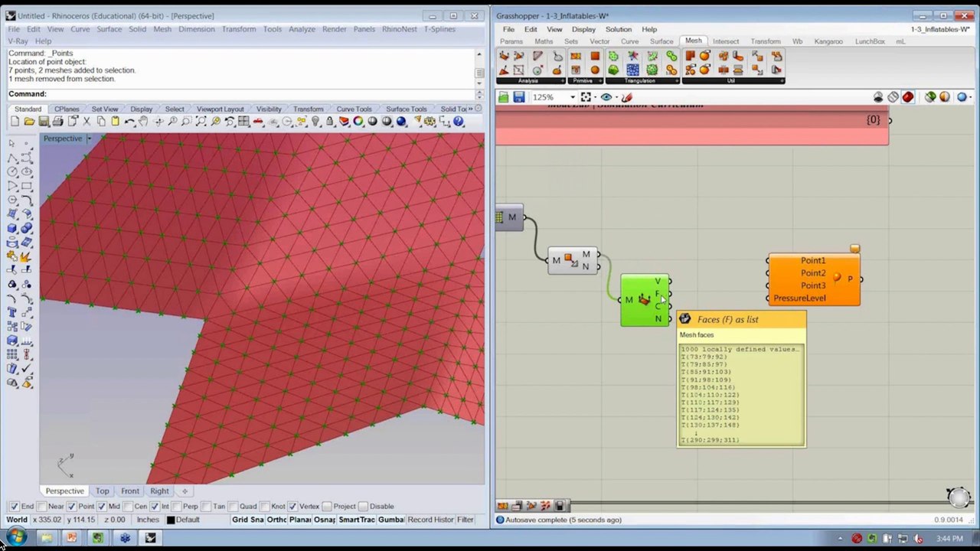Save the Grasshopper definition with the floppy icon
Image resolution: width=980 pixels, height=551 pixels.
[518, 97]
